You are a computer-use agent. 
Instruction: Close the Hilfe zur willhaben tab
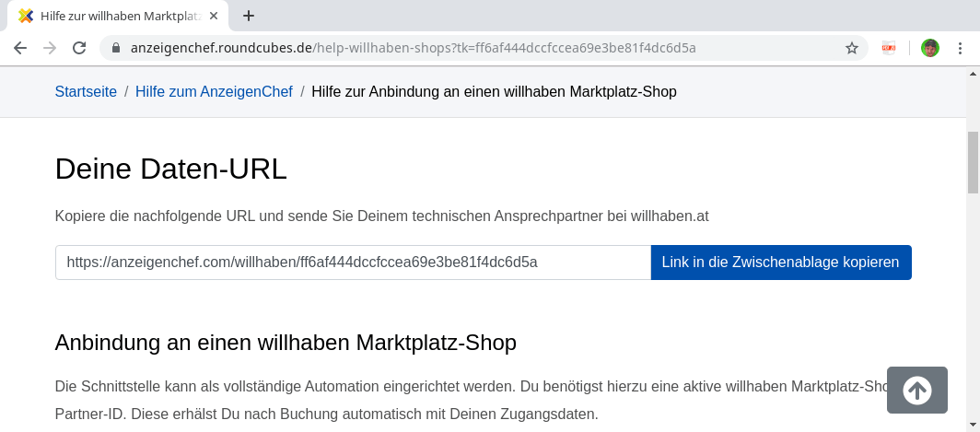pos(214,16)
